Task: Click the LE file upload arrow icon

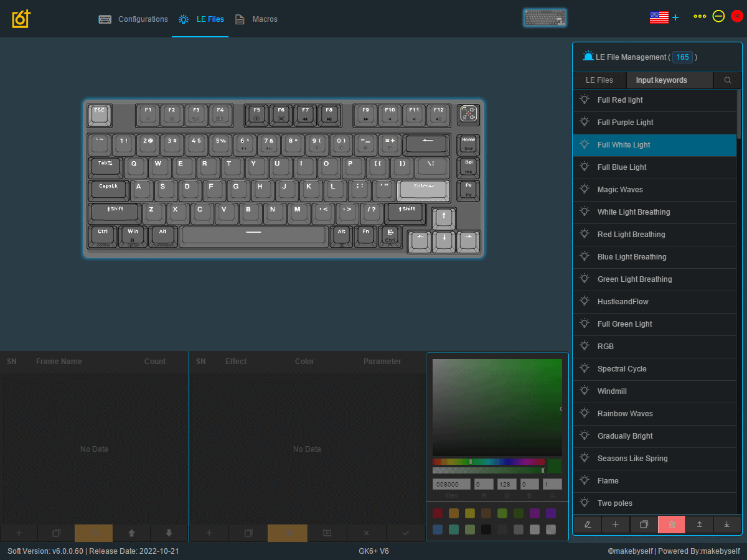Action: click(700, 525)
